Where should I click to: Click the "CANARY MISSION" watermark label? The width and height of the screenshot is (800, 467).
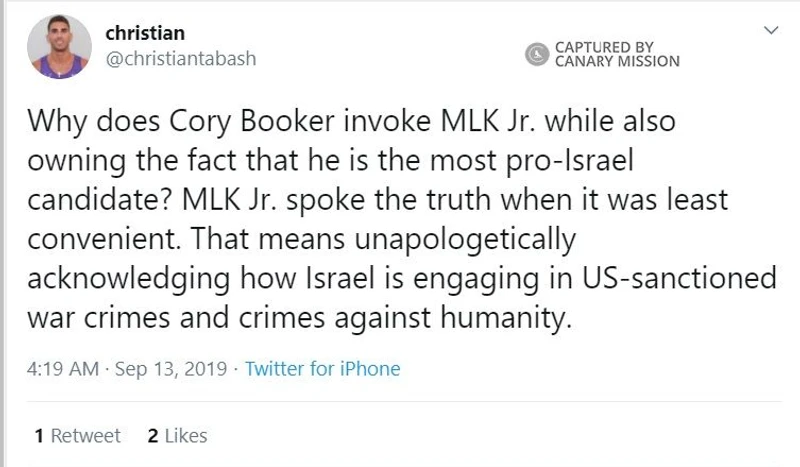[617, 61]
